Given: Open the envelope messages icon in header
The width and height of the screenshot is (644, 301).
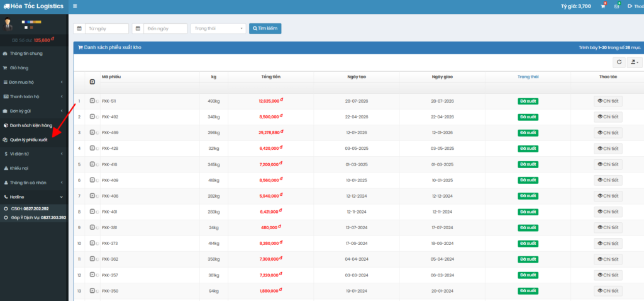Looking at the screenshot, I should coord(616,6).
